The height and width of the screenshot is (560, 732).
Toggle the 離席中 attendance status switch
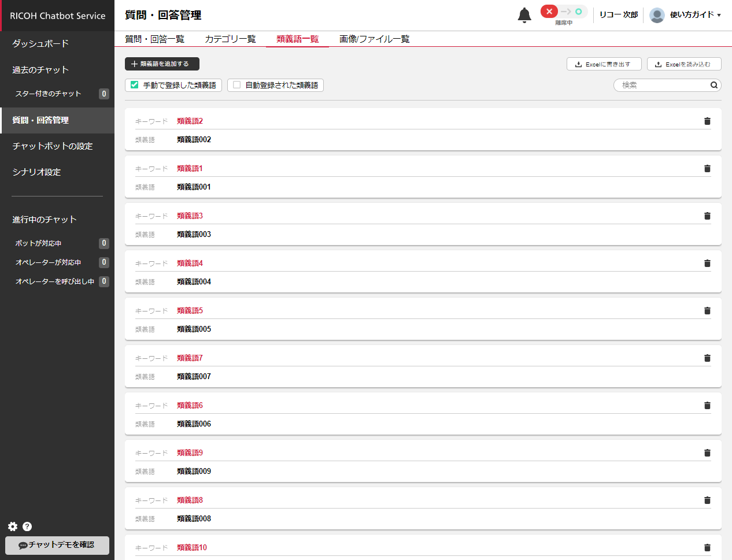pyautogui.click(x=564, y=12)
